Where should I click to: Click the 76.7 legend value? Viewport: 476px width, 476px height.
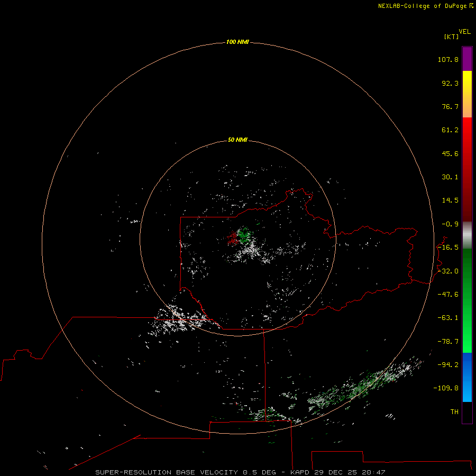coord(450,106)
